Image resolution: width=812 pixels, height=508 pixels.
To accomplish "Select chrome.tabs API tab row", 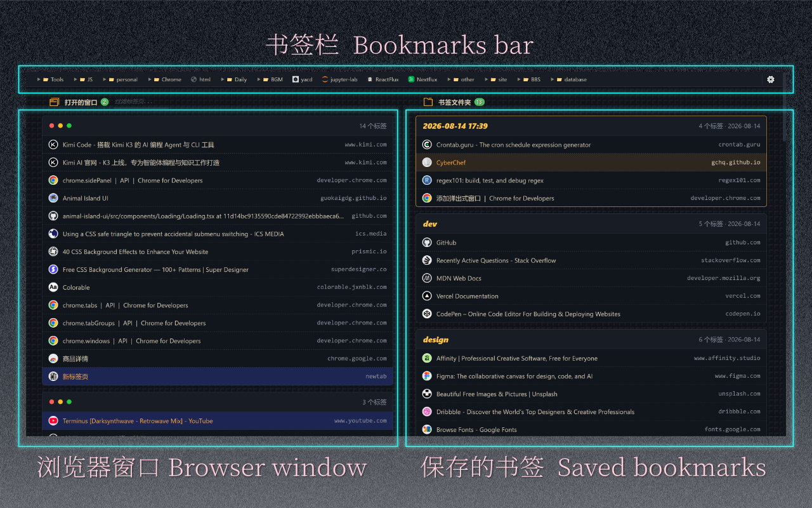I will [218, 305].
